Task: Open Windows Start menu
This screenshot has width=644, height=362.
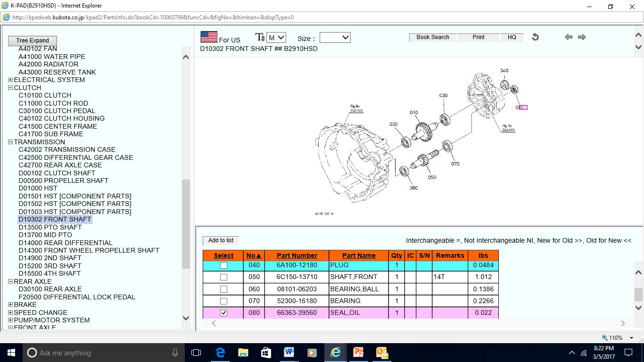Action: click(11, 353)
